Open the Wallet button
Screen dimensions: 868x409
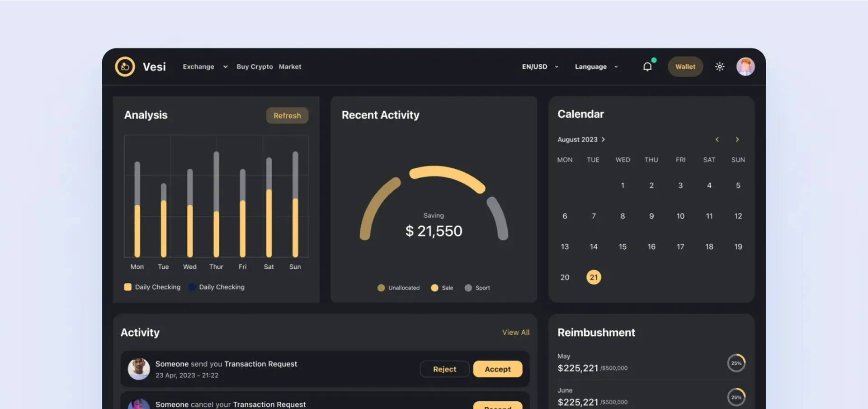pyautogui.click(x=685, y=67)
